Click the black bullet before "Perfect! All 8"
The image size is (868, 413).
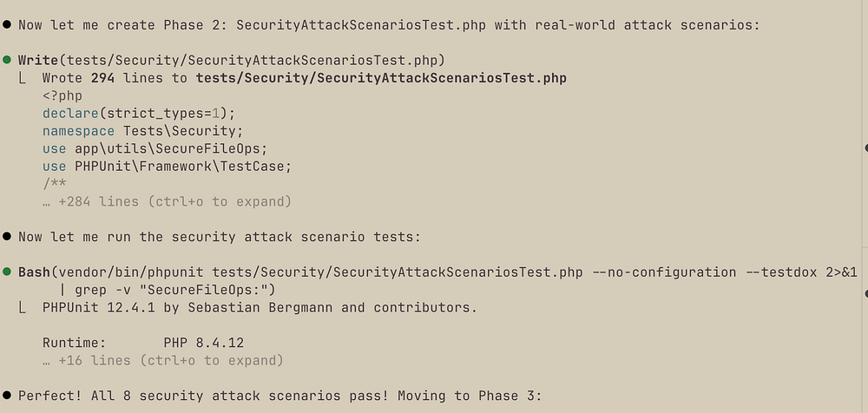coord(8,396)
